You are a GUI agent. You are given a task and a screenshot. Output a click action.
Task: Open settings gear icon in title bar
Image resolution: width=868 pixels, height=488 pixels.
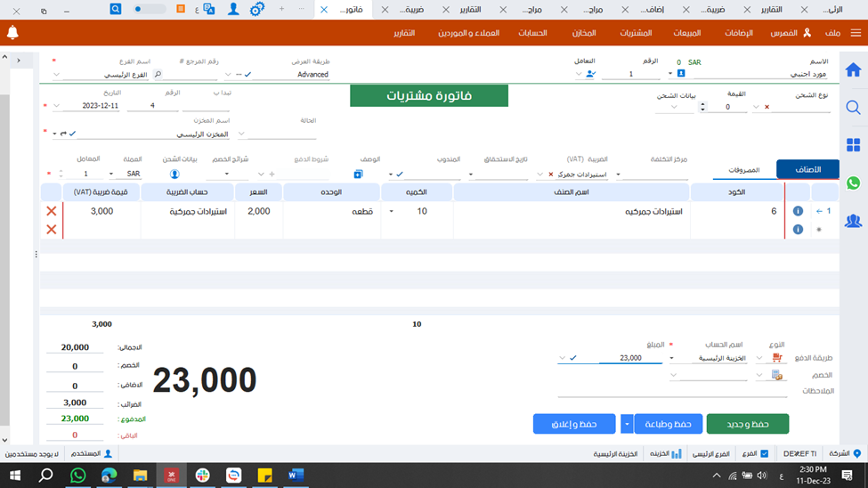[257, 10]
